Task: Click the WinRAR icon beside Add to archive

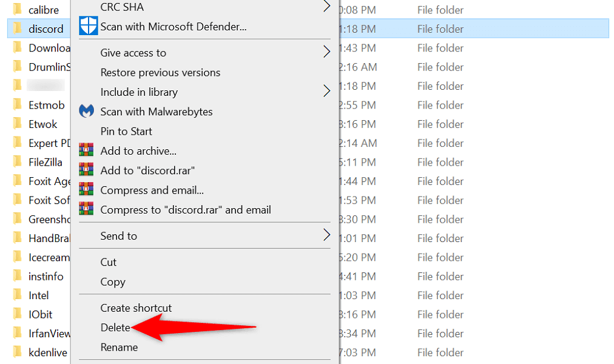Action: tap(87, 150)
